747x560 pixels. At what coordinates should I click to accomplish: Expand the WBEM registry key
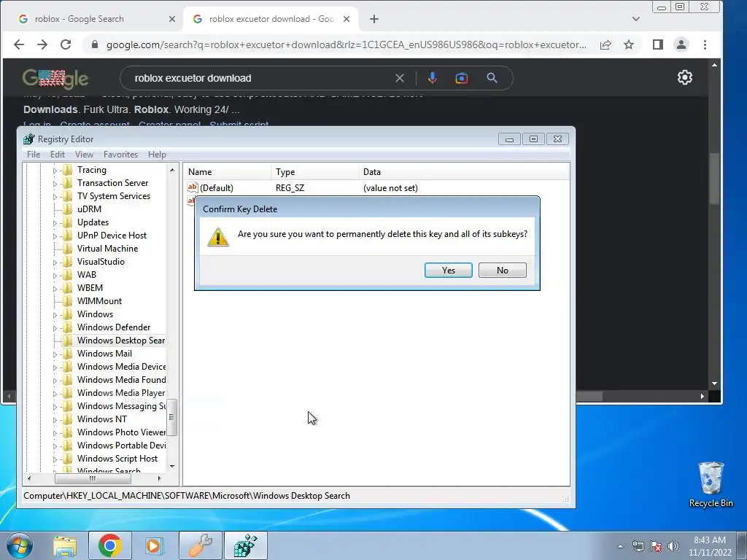click(x=55, y=289)
